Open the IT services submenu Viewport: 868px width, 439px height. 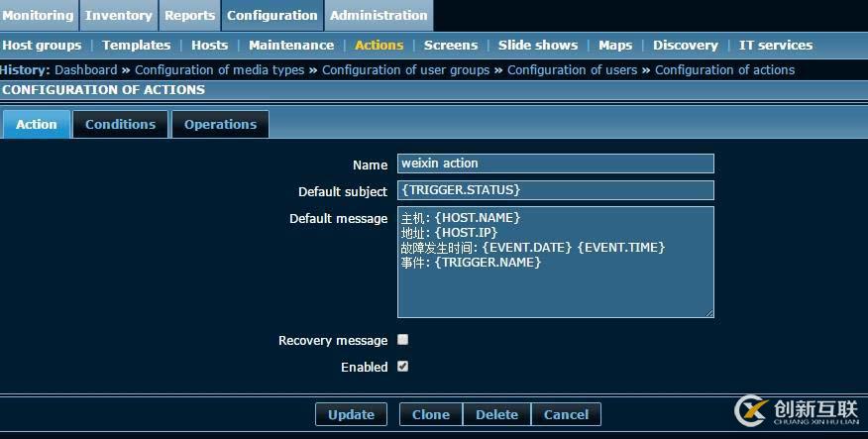tap(776, 46)
